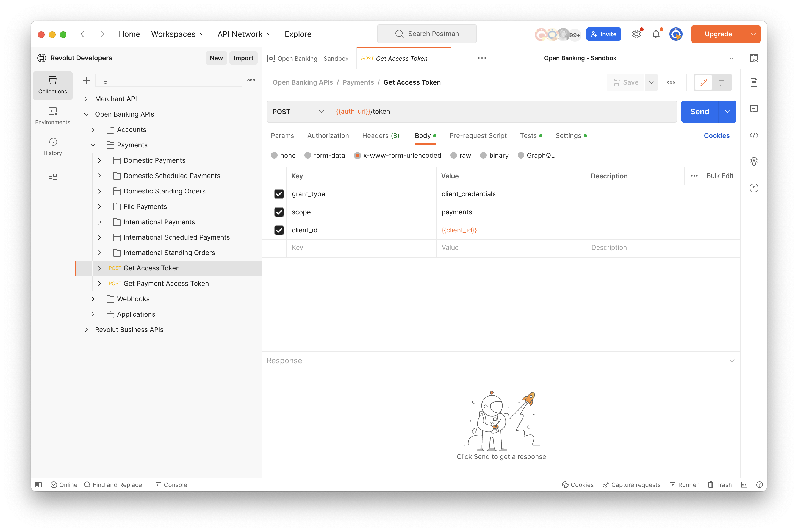Click the request URL field
798x532 pixels.
[503, 112]
